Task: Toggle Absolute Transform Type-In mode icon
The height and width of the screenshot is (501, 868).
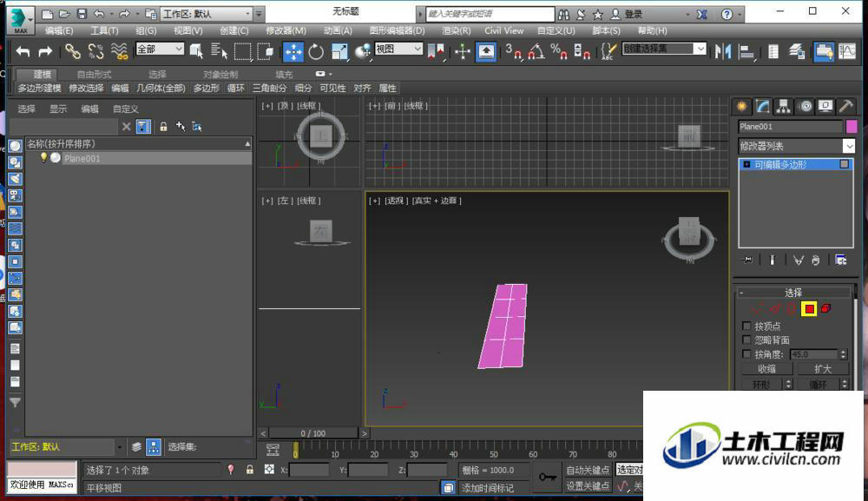Action: coord(269,470)
